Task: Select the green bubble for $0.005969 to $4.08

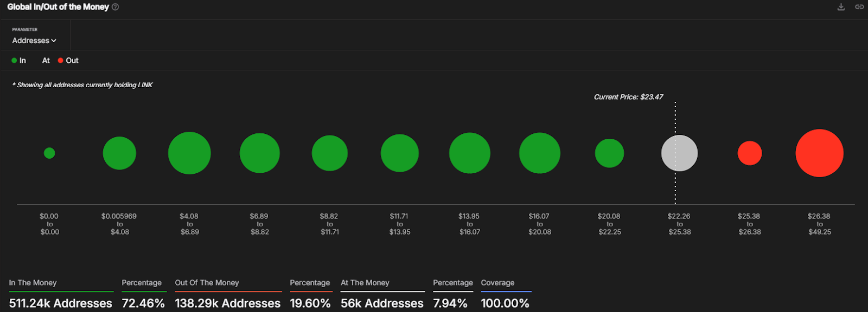Action: tap(119, 153)
